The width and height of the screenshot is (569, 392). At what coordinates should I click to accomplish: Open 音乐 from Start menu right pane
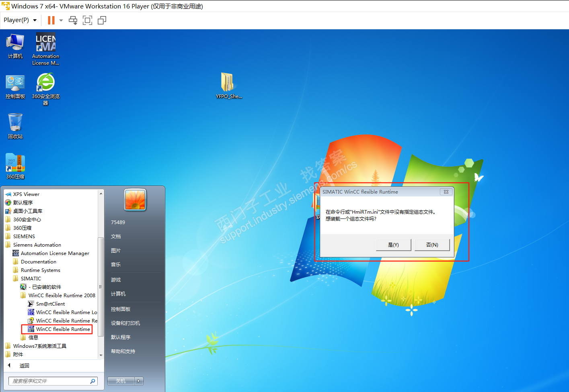tap(116, 264)
